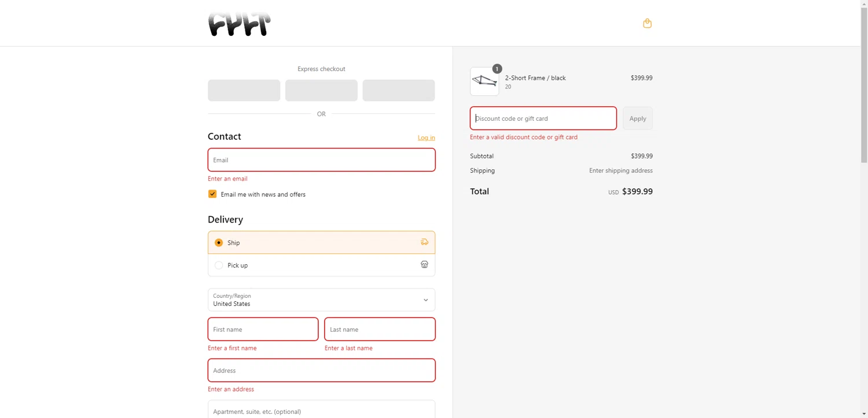Open the shopping bag cart icon
868x418 pixels.
(x=647, y=23)
